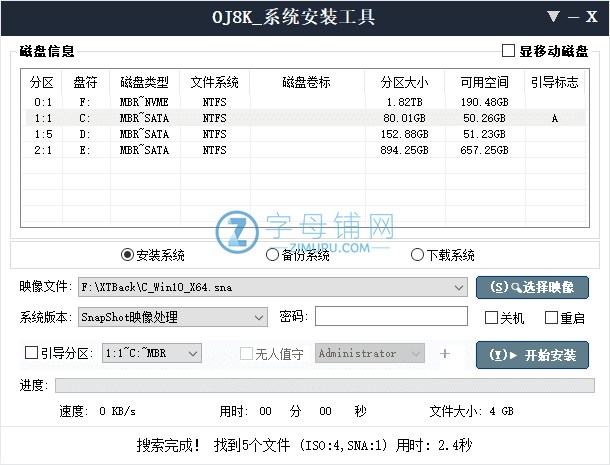Close the OJ8K install tool window
Viewport: 610px width, 465px height.
593,17
